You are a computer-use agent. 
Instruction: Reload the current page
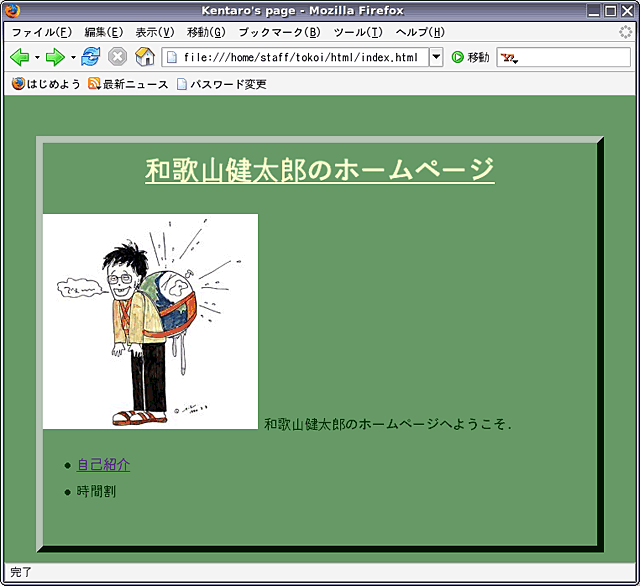point(91,57)
